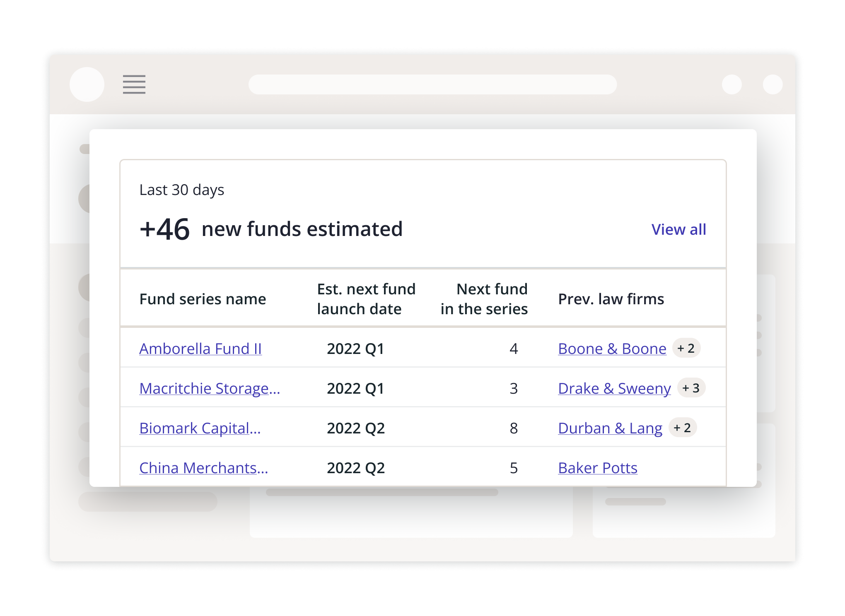
Task: Open the Drake & Sweeny firm link
Action: point(615,388)
